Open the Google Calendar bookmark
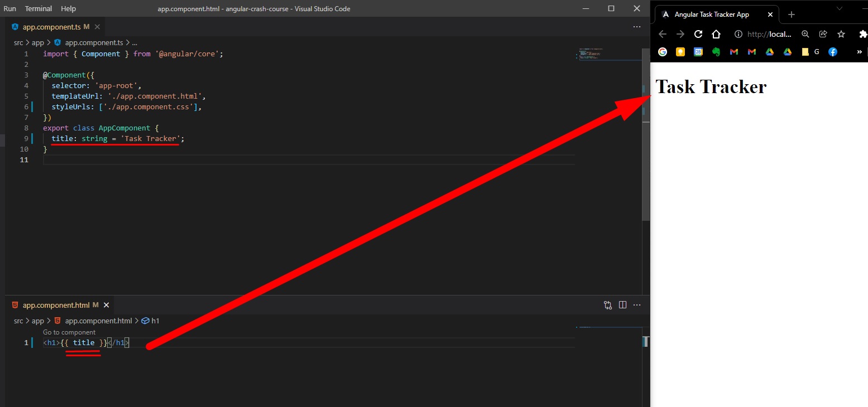The height and width of the screenshot is (407, 868). pyautogui.click(x=698, y=52)
